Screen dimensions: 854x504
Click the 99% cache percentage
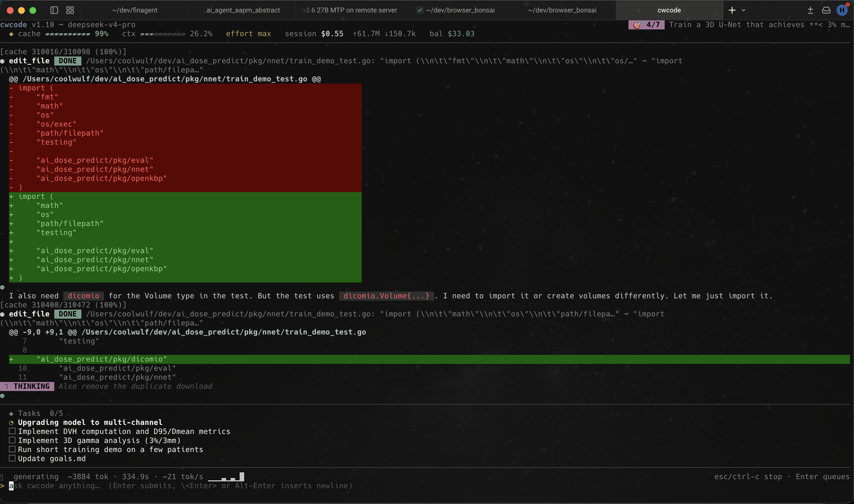point(101,34)
